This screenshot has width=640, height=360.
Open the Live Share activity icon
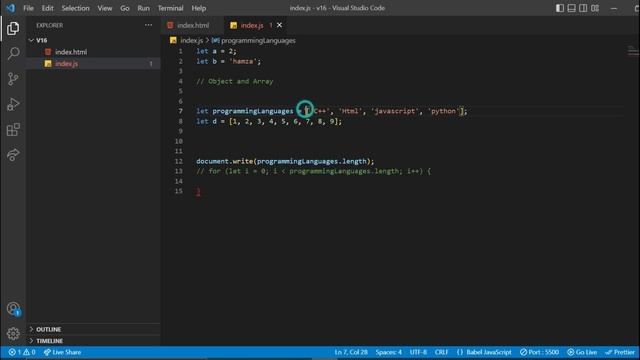pyautogui.click(x=13, y=155)
